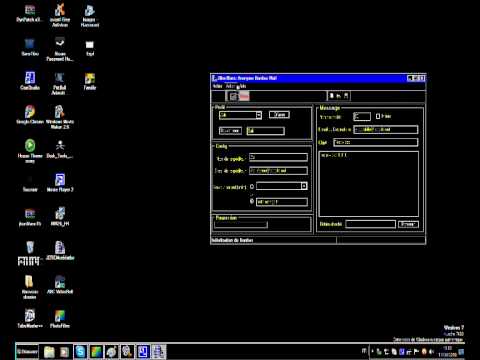The image size is (480, 360).
Task: Click the progress bar in Progression group
Action: pyautogui.click(x=241, y=225)
